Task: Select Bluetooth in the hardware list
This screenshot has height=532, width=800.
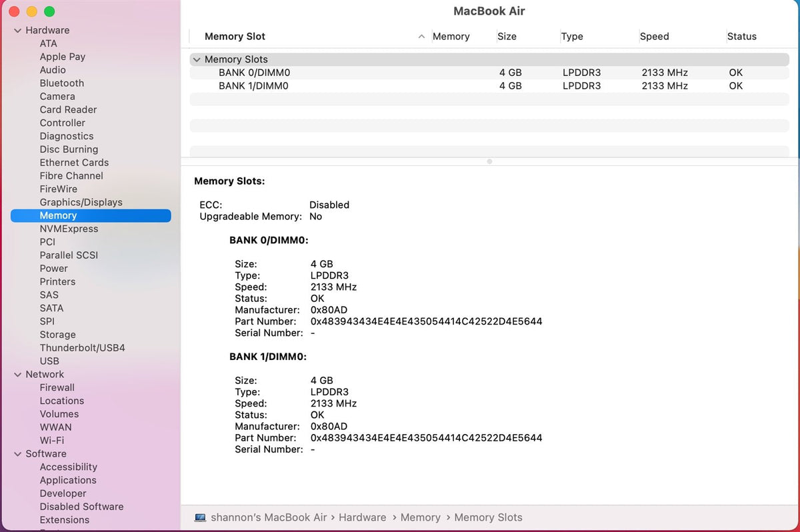Action: (61, 83)
